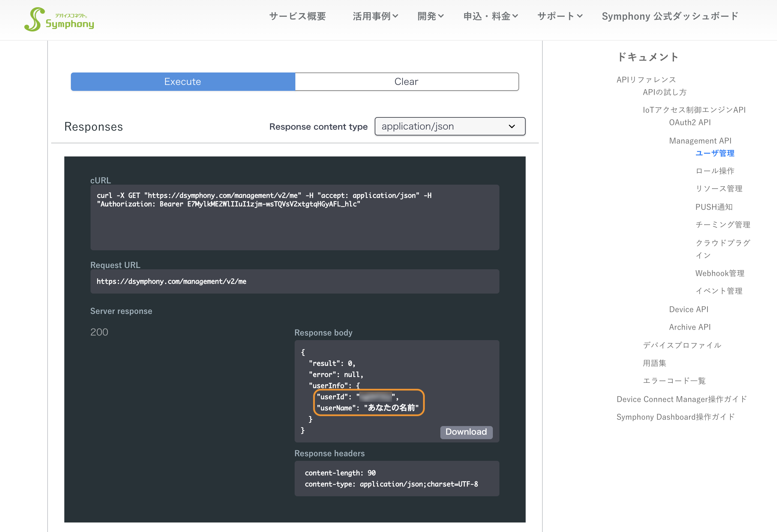Open イベント管理 in sidebar
Screen dimensions: 777x532
(x=719, y=291)
